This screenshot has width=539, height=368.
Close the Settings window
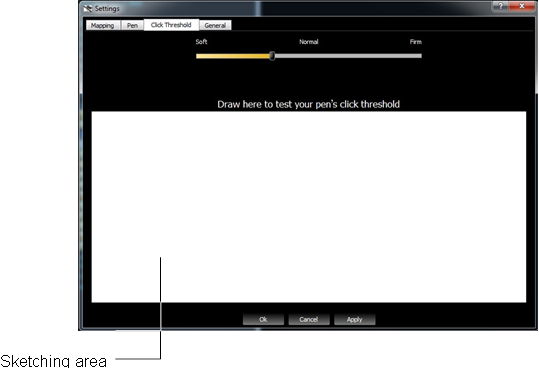pyautogui.click(x=521, y=6)
